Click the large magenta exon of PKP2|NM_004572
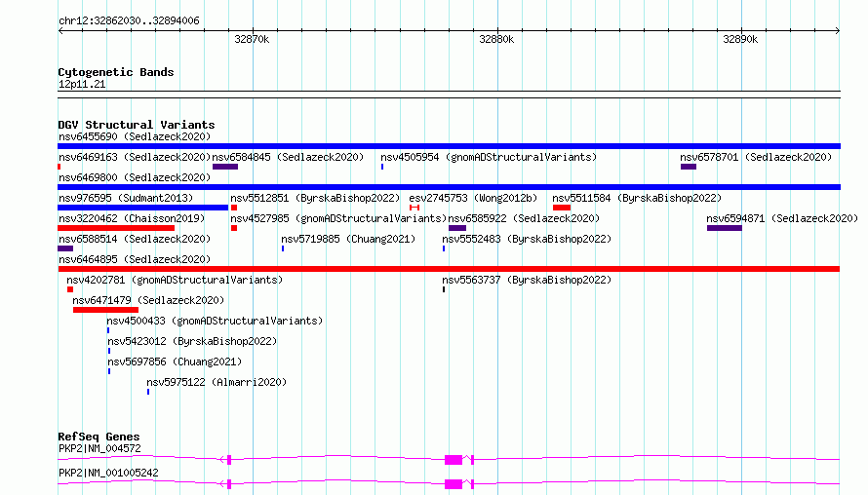 454,460
